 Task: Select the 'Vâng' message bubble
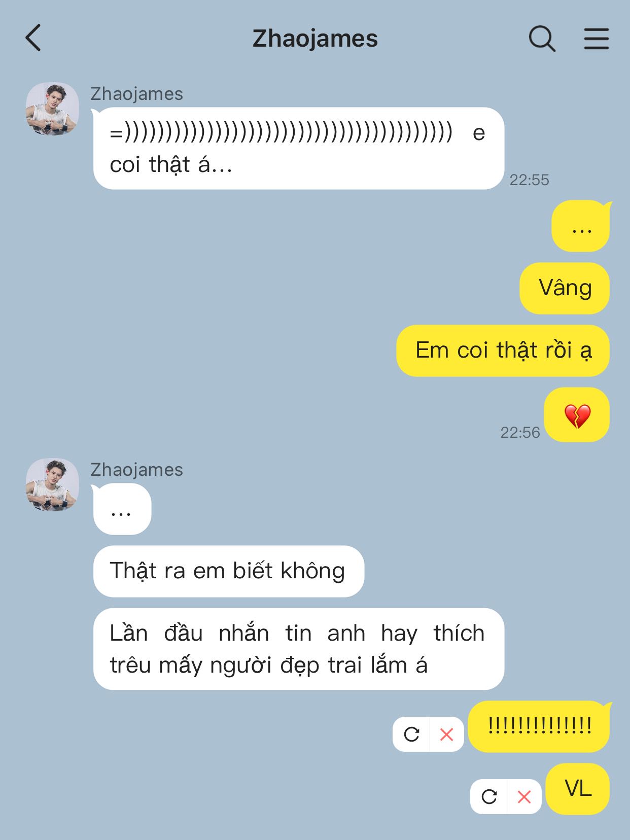565,288
